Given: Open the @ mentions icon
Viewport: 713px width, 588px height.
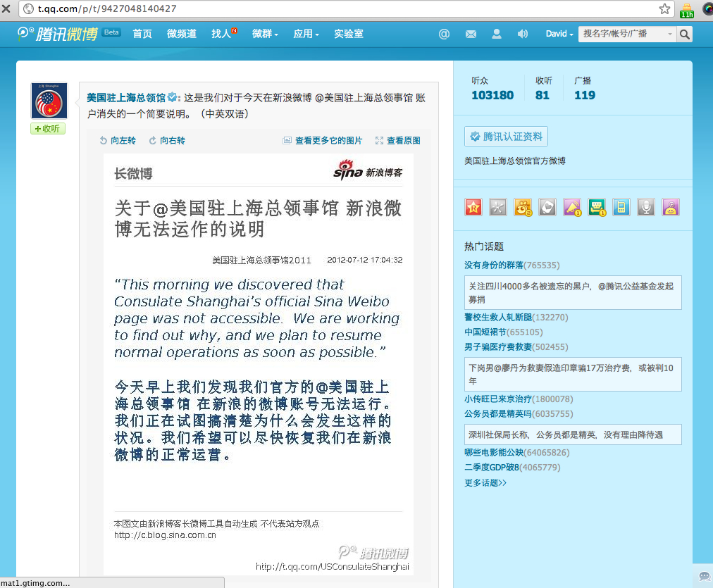Looking at the screenshot, I should tap(444, 34).
